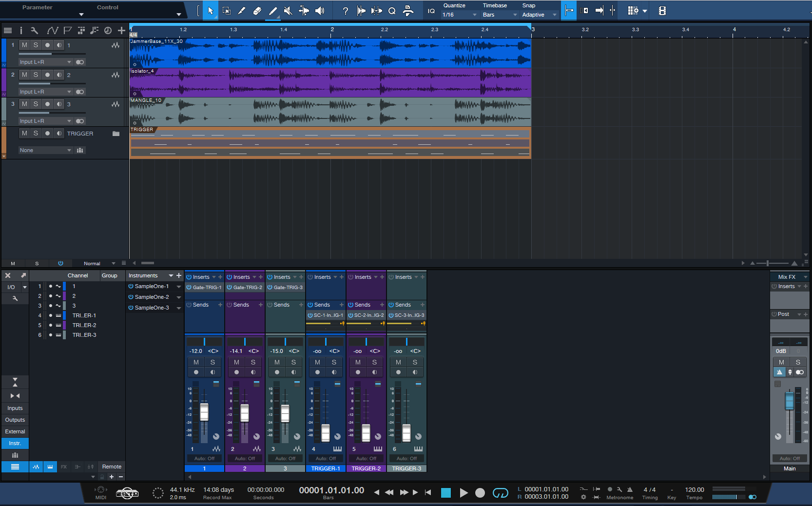Select the Arrow tool in the toolbar
The width and height of the screenshot is (812, 506).
[210, 10]
